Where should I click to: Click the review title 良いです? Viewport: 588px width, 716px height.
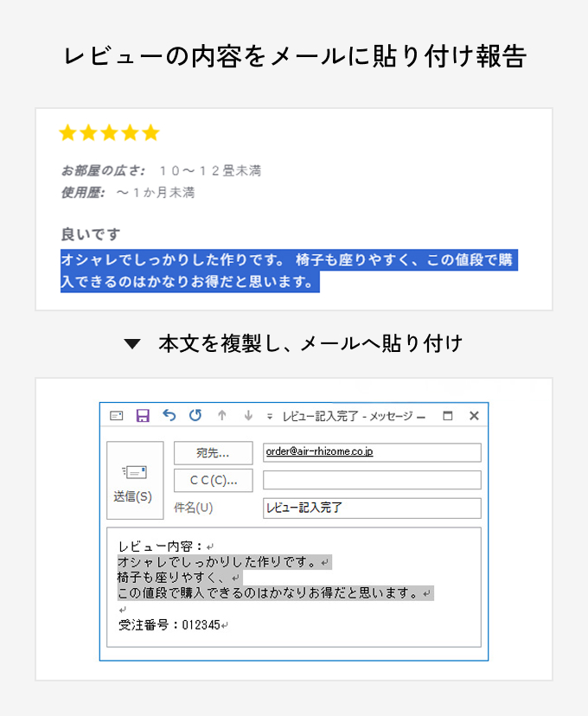coord(91,234)
